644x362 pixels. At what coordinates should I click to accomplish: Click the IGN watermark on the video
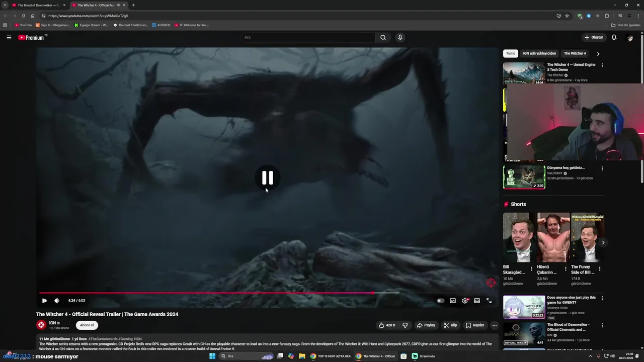pos(491,283)
